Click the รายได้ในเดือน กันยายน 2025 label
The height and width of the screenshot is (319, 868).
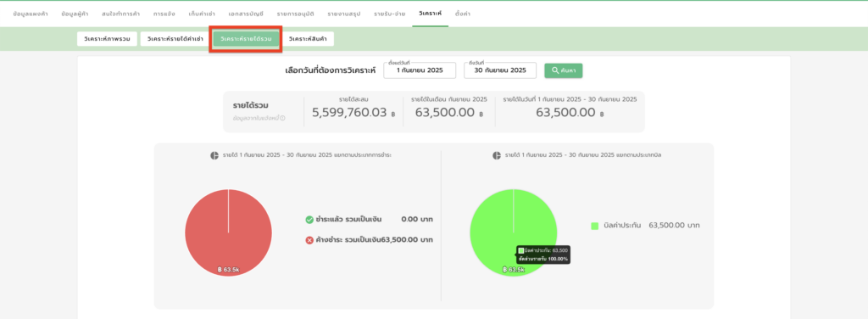coord(449,99)
